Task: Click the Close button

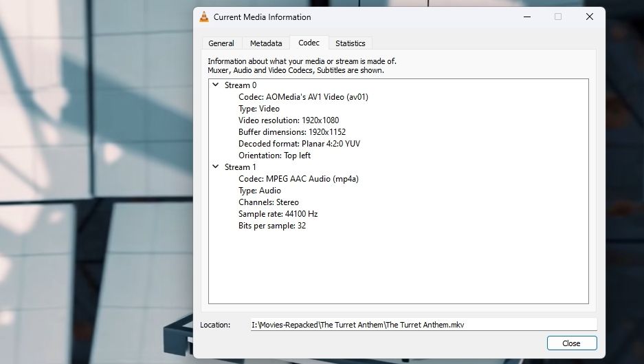Action: pyautogui.click(x=572, y=343)
